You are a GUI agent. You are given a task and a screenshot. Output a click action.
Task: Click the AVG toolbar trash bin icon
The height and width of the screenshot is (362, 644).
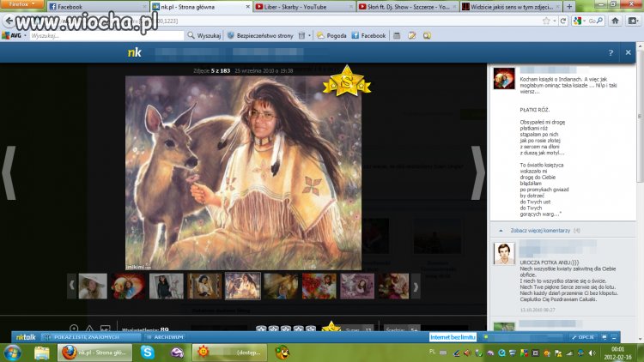302,36
